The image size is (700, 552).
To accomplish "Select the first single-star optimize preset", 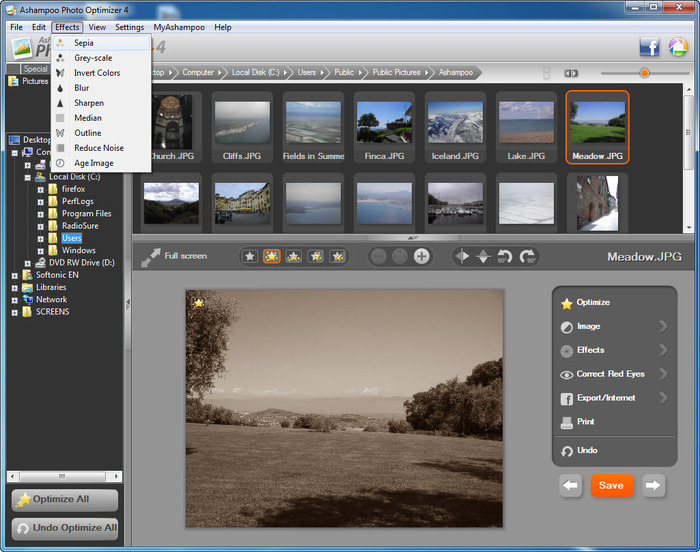I will pyautogui.click(x=250, y=256).
